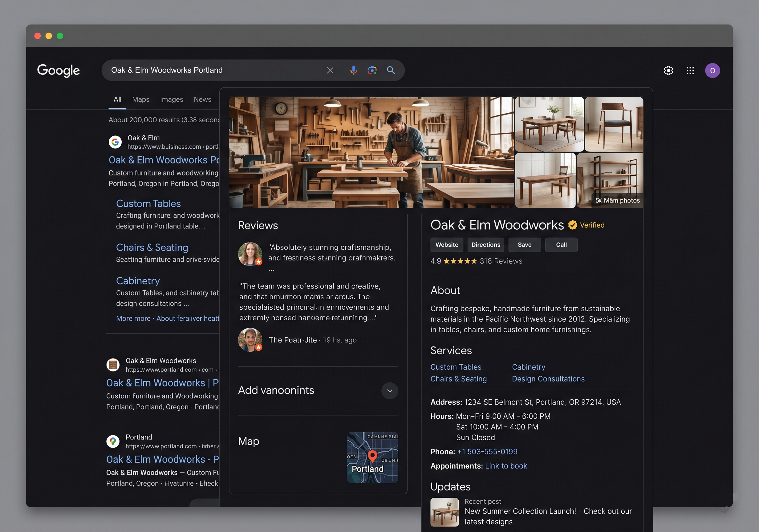Screen dimensions: 759x532
Task: Switch to the Images tab
Action: coord(172,99)
